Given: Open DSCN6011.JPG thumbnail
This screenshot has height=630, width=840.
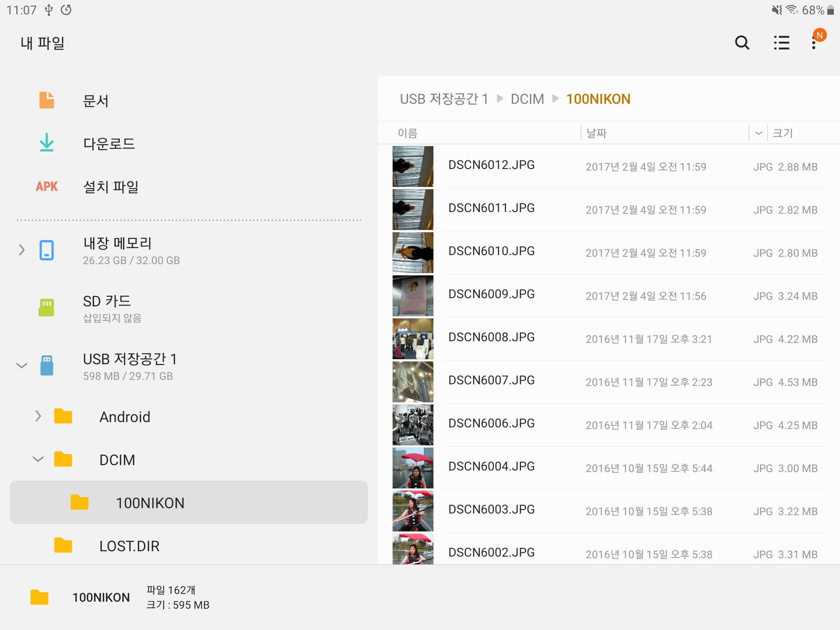Looking at the screenshot, I should coord(413,210).
